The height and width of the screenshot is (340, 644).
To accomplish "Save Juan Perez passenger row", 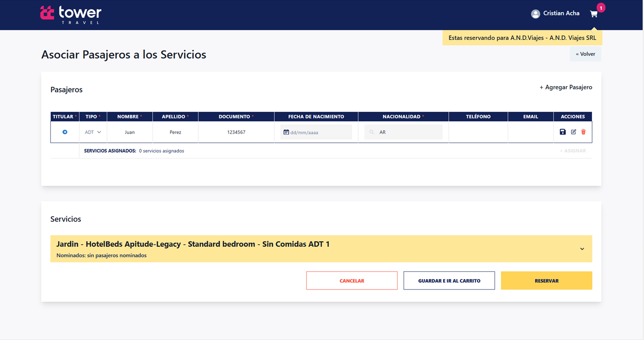I will pos(563,132).
